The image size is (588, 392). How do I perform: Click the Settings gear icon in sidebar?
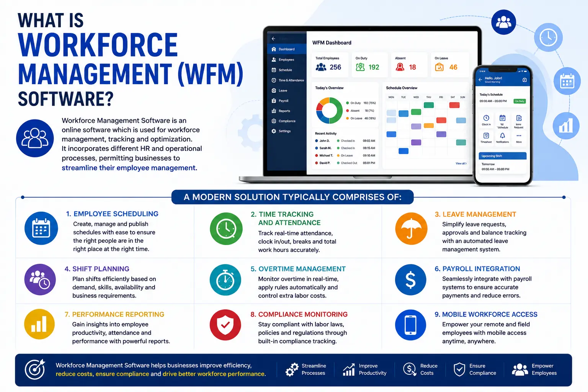274,131
